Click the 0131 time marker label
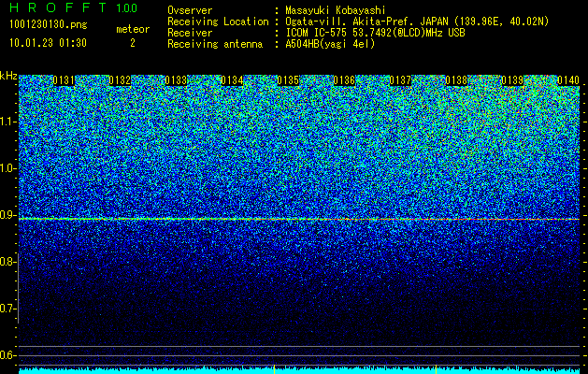This screenshot has width=588, height=374. coord(64,80)
